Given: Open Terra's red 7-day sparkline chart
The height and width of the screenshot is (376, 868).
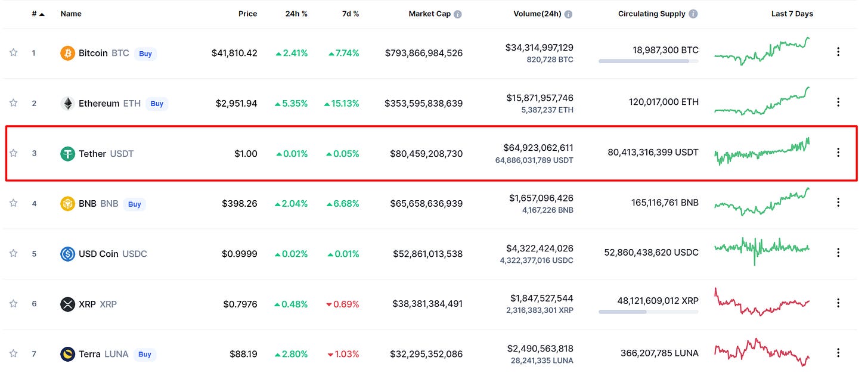Looking at the screenshot, I should tap(762, 352).
